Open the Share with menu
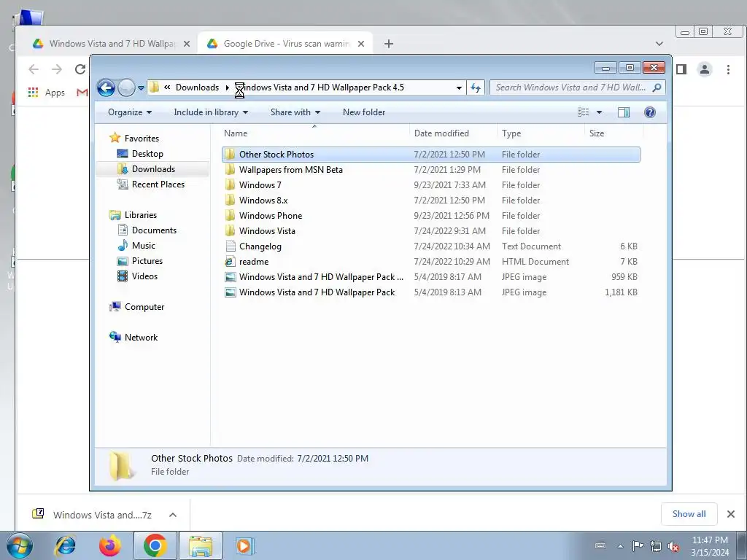 tap(295, 112)
